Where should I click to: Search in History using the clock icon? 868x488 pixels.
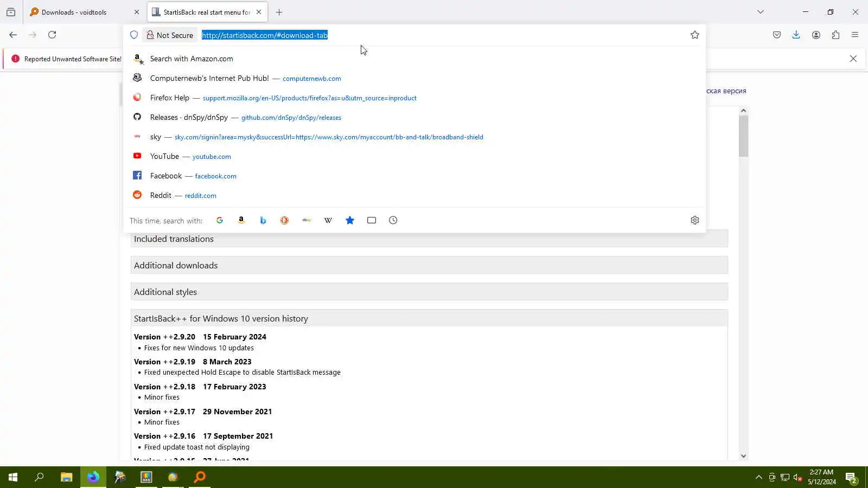(x=393, y=220)
